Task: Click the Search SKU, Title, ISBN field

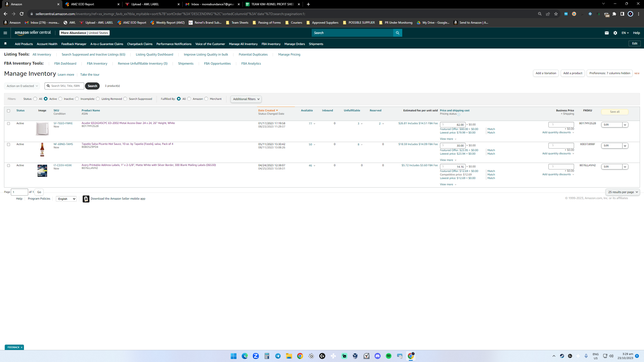Action: point(64,86)
